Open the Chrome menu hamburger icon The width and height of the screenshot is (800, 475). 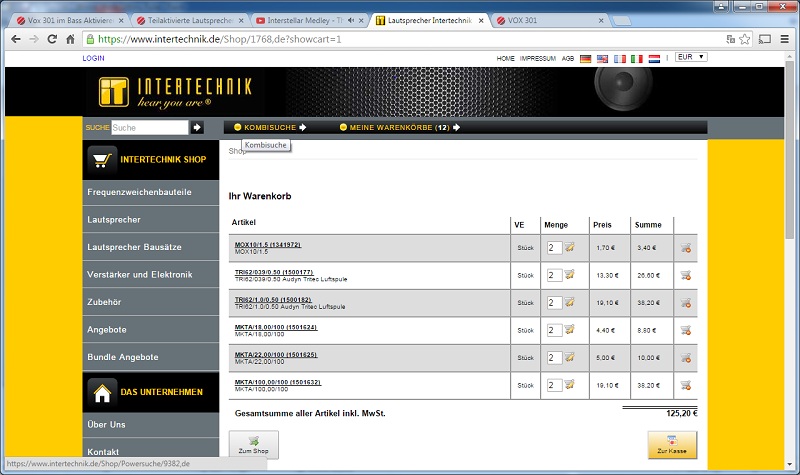pos(785,39)
